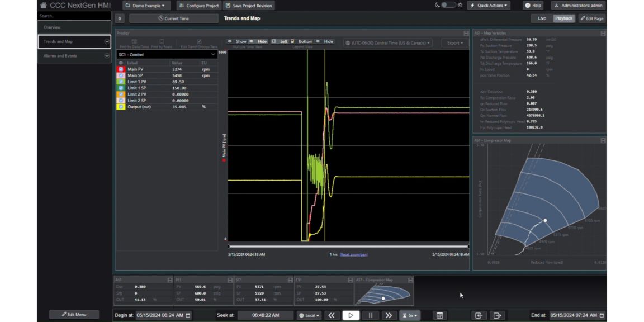The image size is (644, 322).
Task: Expand the Quick Actions dropdown
Action: (x=489, y=5)
